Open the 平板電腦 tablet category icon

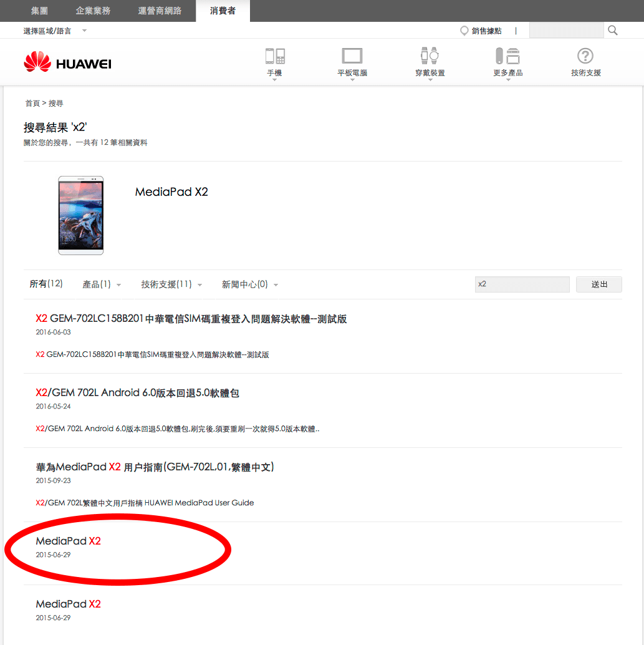[x=352, y=56]
